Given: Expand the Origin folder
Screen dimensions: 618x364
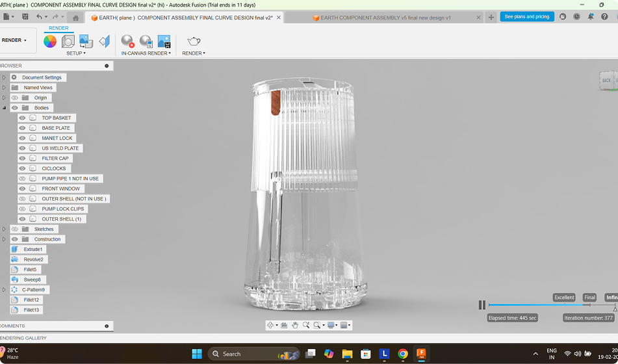Looking at the screenshot, I should 4,97.
